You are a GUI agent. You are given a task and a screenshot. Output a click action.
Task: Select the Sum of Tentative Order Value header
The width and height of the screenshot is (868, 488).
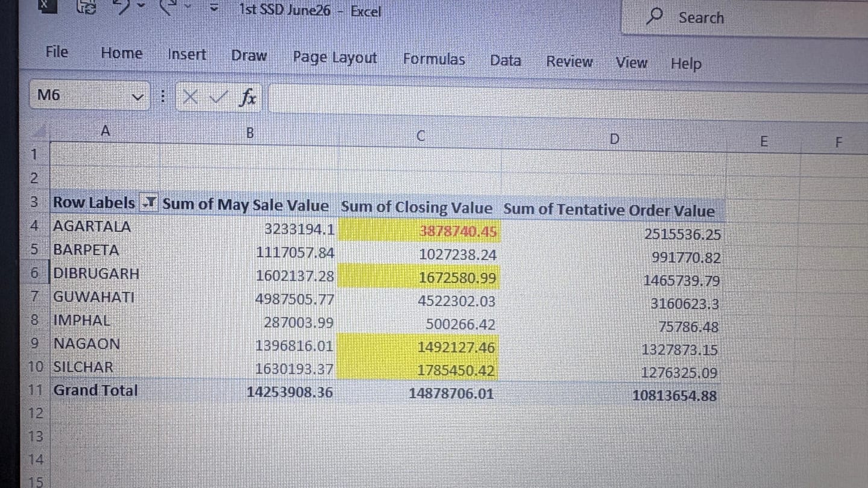tap(609, 210)
